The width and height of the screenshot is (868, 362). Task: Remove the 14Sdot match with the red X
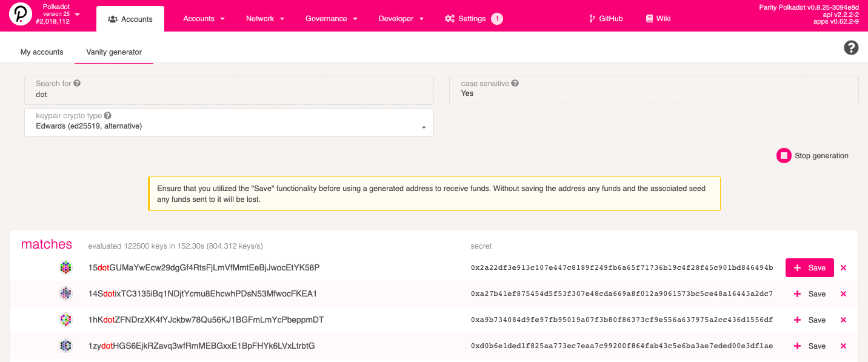(843, 293)
